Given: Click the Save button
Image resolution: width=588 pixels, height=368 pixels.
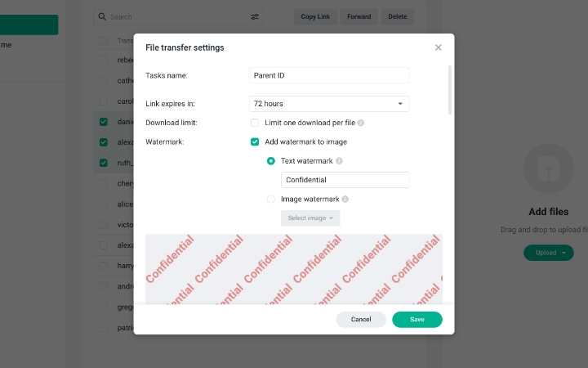Looking at the screenshot, I should pyautogui.click(x=417, y=319).
